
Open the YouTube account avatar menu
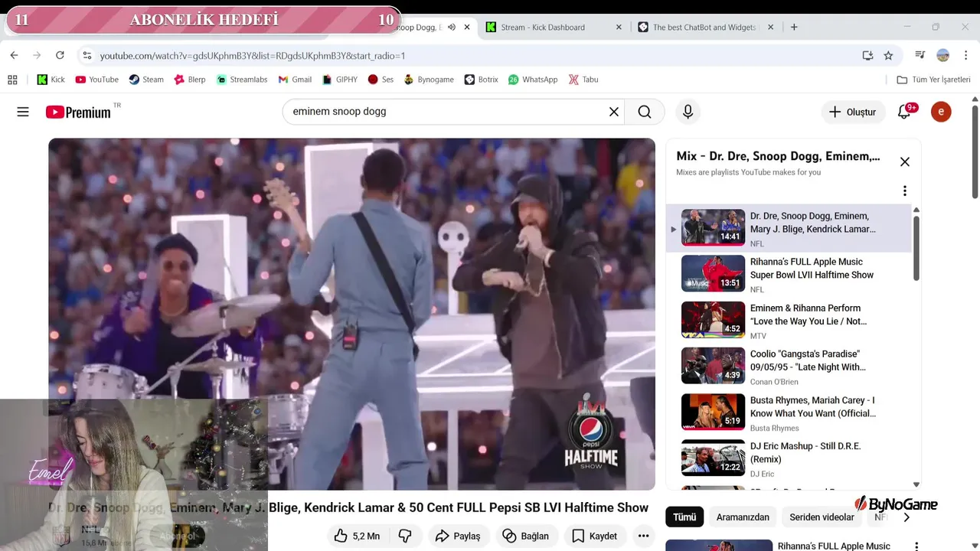click(941, 112)
